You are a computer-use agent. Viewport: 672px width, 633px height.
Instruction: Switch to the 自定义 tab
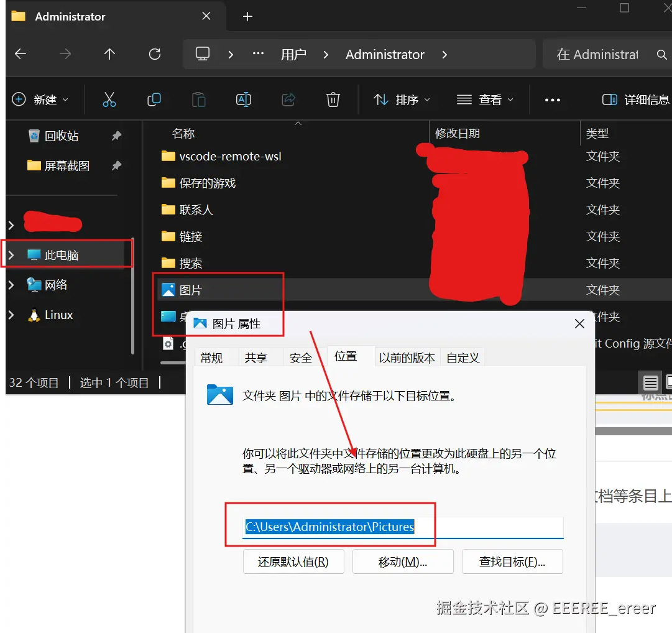(x=463, y=358)
